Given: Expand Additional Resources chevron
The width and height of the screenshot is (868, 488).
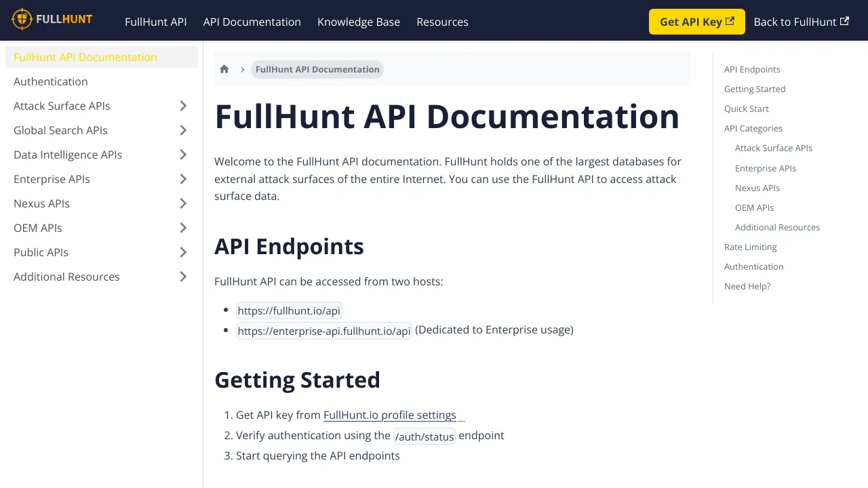Looking at the screenshot, I should 183,277.
